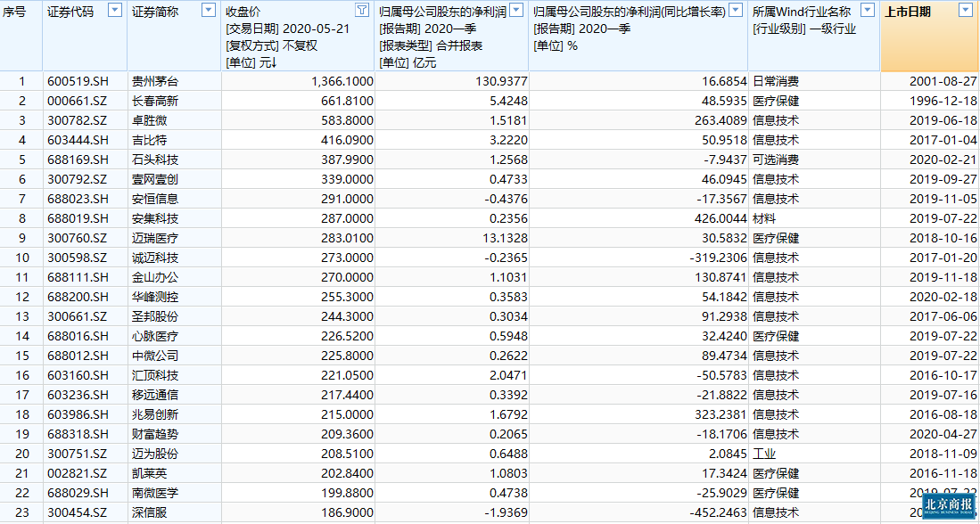
Task: Click net profit value -0.4376
Action: coord(505,199)
